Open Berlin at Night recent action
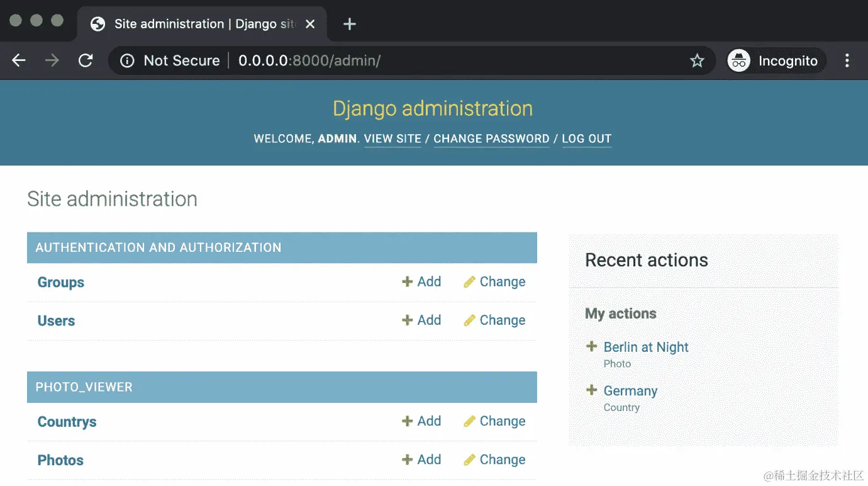Screen dimensions: 868x486 pyautogui.click(x=646, y=347)
